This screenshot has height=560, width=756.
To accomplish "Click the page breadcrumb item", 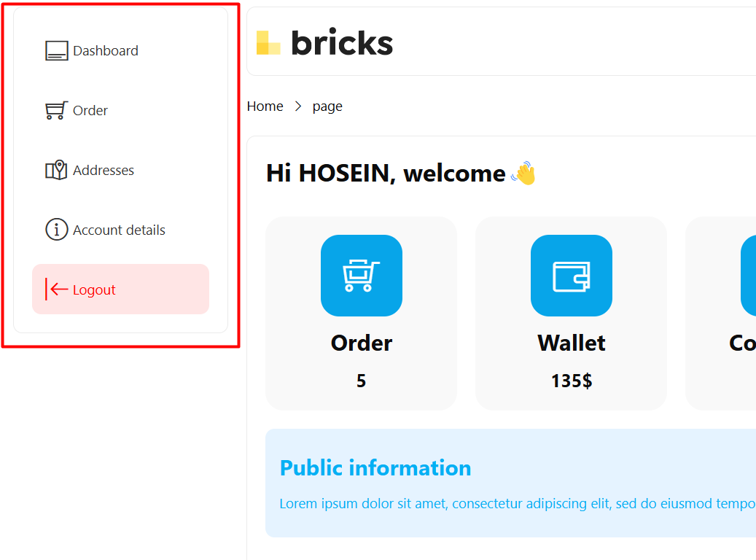I will click(327, 106).
